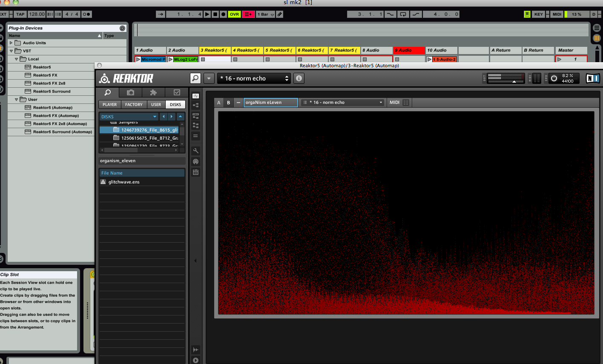Open the Reaktor browser search magnifier button
This screenshot has height=364, width=603.
195,78
